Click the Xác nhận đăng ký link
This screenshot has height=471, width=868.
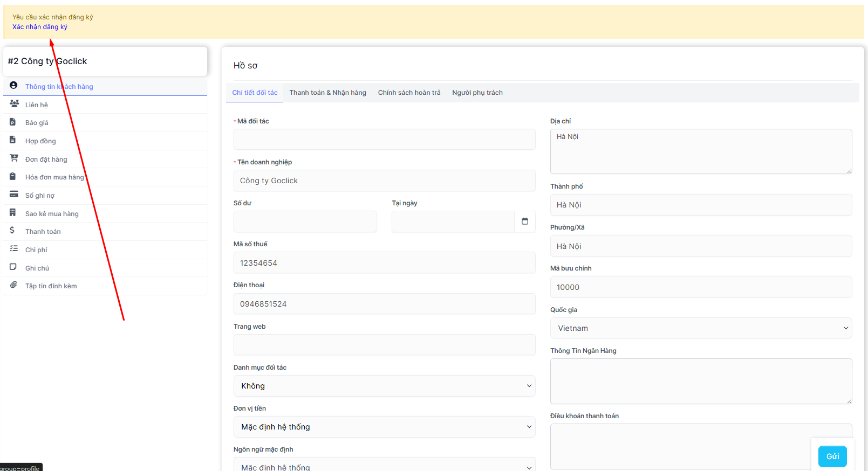pos(40,27)
